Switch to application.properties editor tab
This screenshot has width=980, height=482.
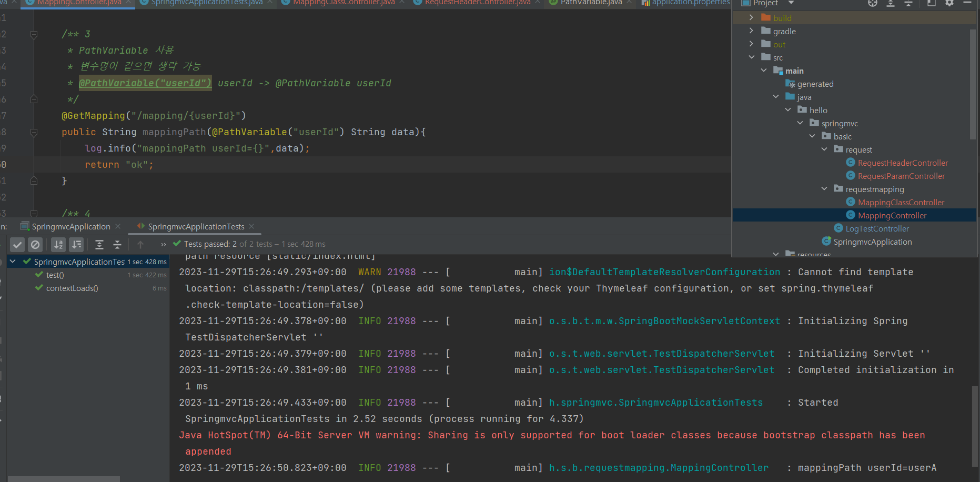(x=691, y=3)
